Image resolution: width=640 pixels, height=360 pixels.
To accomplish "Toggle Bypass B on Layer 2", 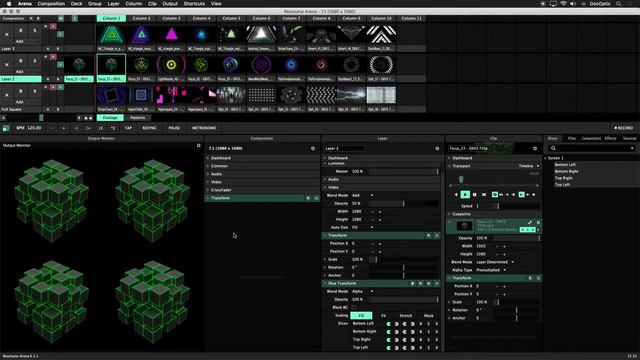I will [x=21, y=61].
